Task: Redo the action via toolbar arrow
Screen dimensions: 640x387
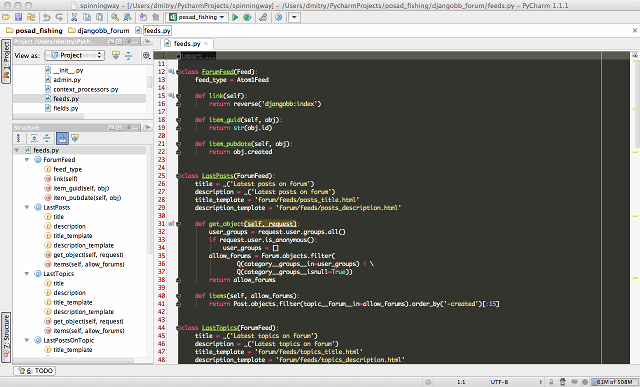Action: (59, 17)
